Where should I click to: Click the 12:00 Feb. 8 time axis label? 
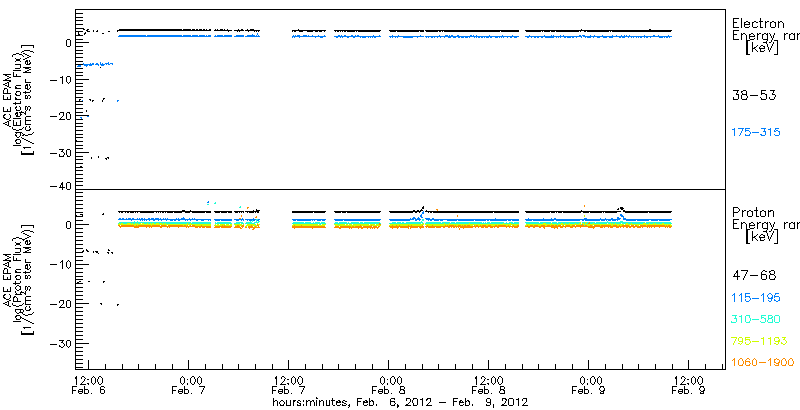click(489, 385)
